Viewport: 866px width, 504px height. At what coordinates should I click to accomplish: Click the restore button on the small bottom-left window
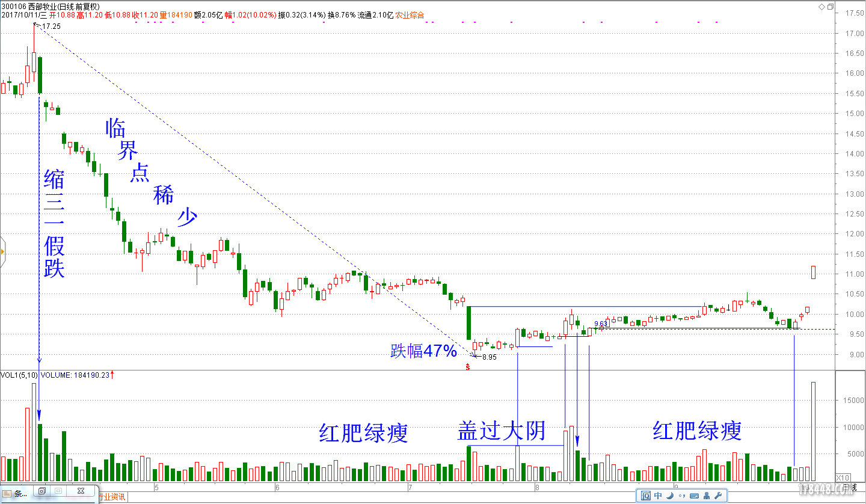coord(42,491)
